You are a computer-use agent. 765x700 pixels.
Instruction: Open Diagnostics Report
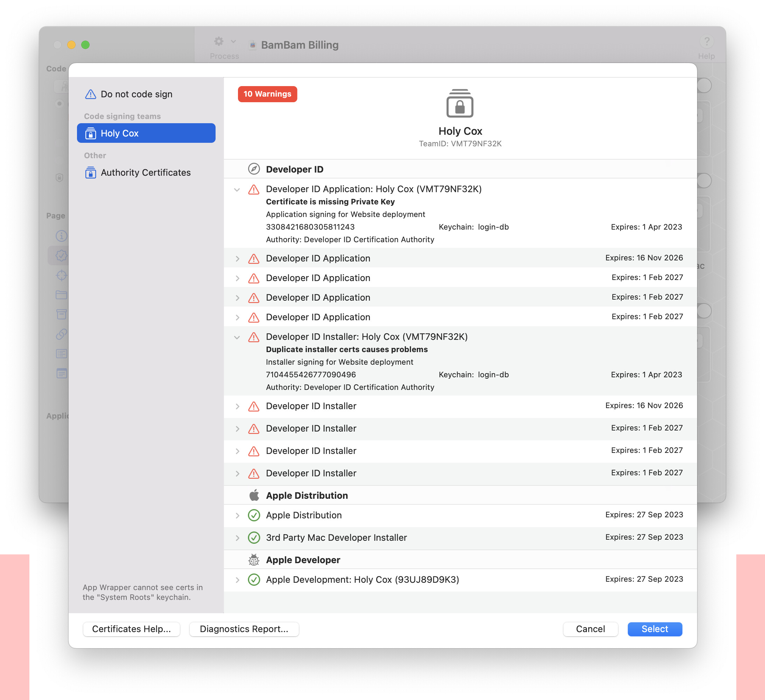pos(244,629)
